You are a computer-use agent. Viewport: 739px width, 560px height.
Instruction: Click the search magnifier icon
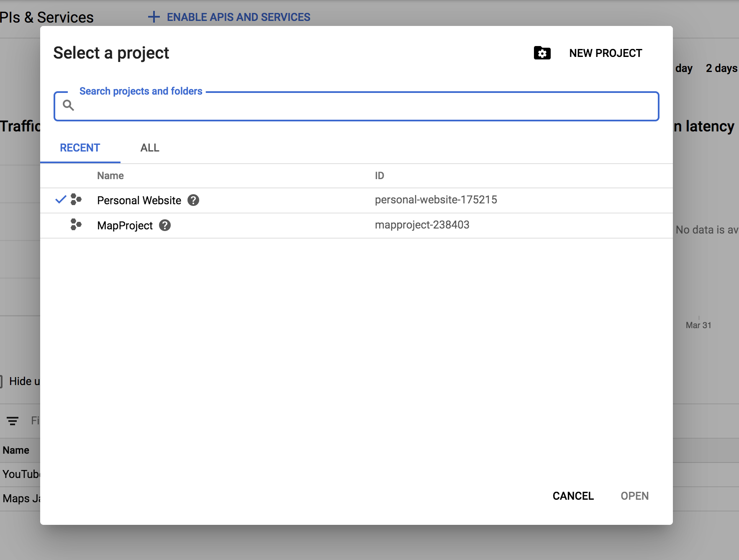click(x=68, y=105)
